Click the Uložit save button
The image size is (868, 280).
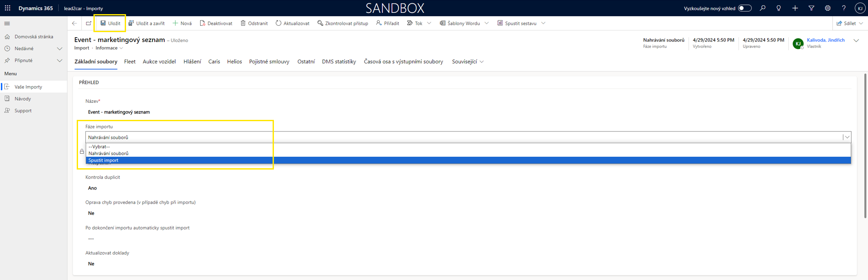click(x=110, y=24)
